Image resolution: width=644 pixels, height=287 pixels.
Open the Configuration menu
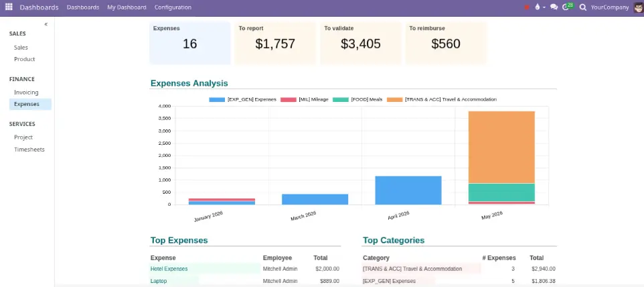173,7
